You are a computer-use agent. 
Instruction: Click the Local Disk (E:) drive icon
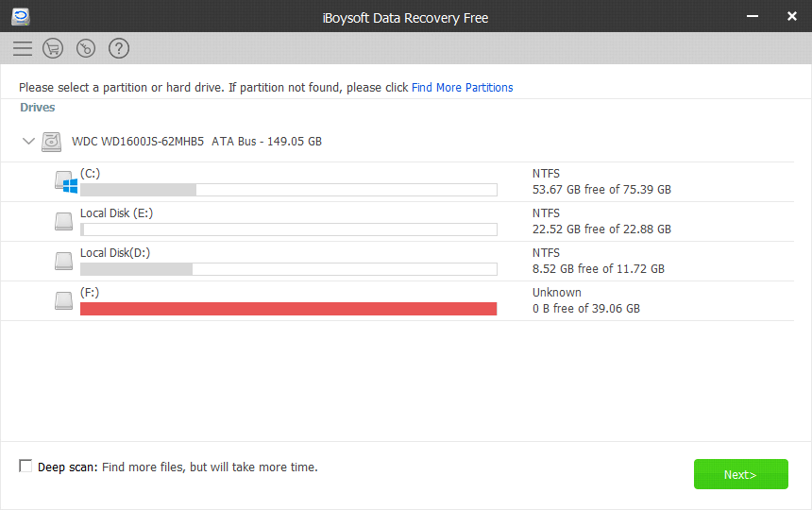pyautogui.click(x=63, y=221)
